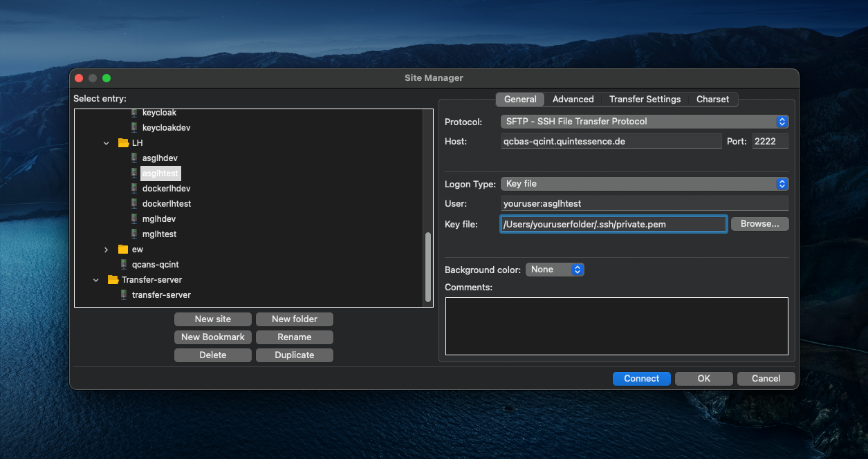
Task: Click the server icon next to asglhdev
Action: pos(134,158)
